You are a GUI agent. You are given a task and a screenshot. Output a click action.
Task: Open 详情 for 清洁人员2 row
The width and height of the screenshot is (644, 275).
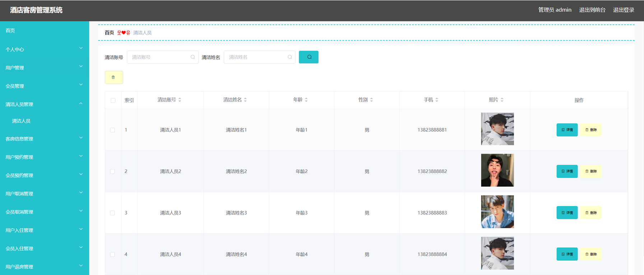tap(567, 171)
